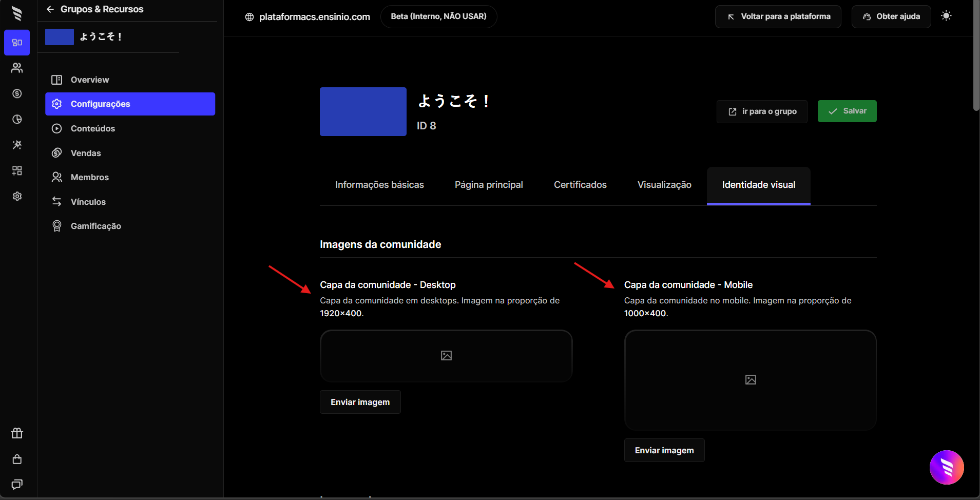
Task: Open the shopping bag icon
Action: 17,459
